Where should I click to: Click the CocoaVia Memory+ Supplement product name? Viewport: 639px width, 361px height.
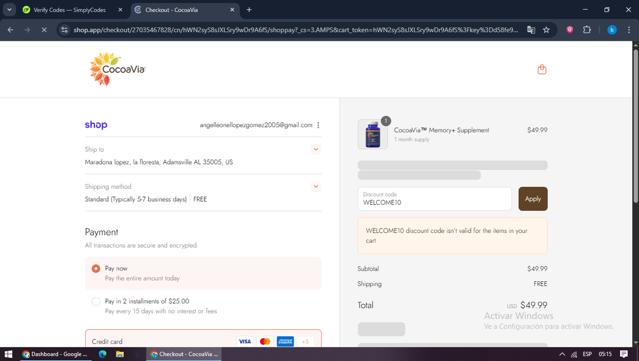(441, 130)
